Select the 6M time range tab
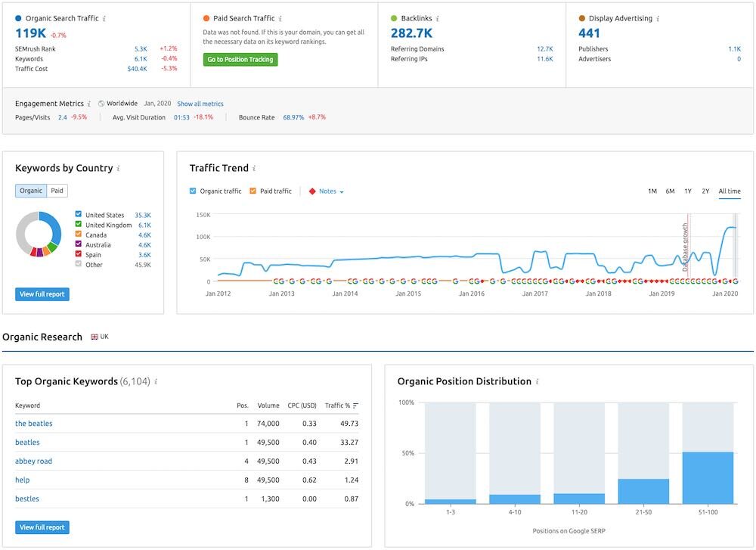 click(x=669, y=191)
